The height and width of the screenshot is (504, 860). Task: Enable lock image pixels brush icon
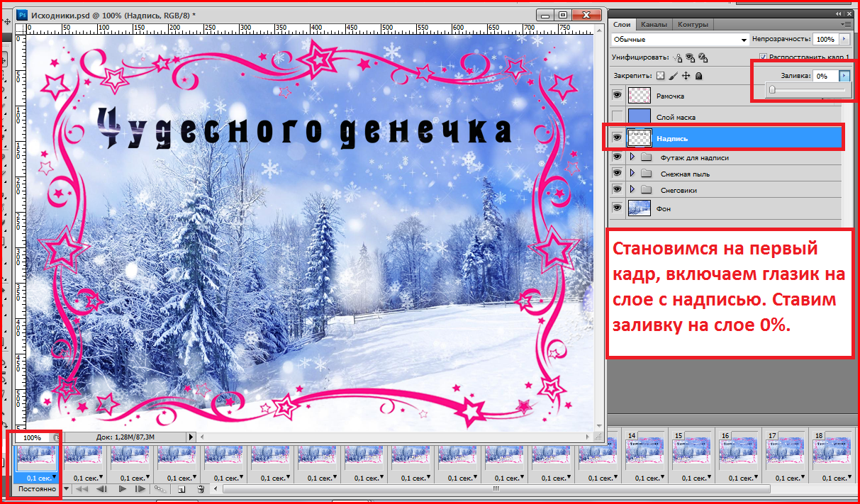pyautogui.click(x=674, y=75)
